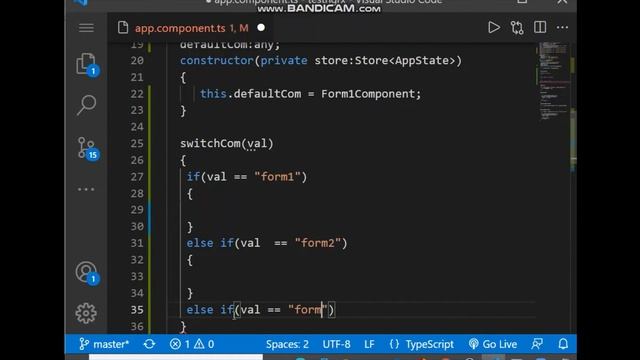Open More Actions editor menu
Viewport: 640px width, 360px height.
[x=562, y=27]
